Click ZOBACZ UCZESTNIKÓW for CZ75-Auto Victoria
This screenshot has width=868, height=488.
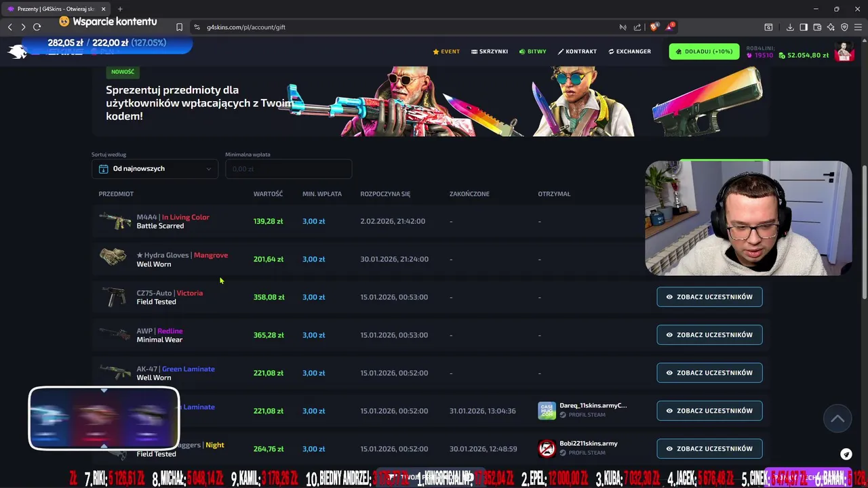[x=709, y=297]
